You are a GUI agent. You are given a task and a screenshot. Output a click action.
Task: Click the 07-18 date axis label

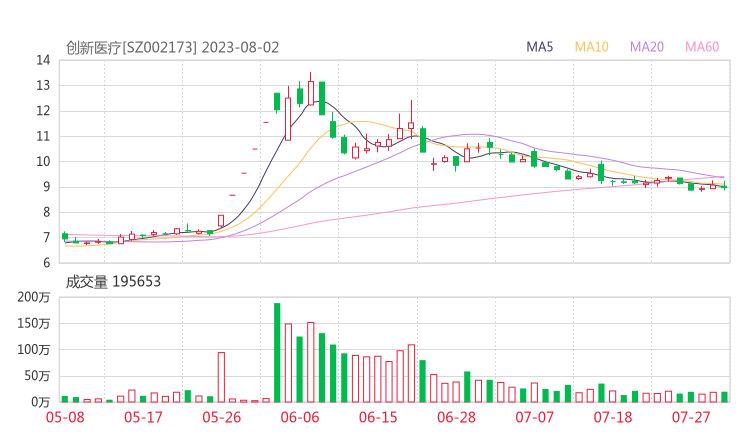613,417
